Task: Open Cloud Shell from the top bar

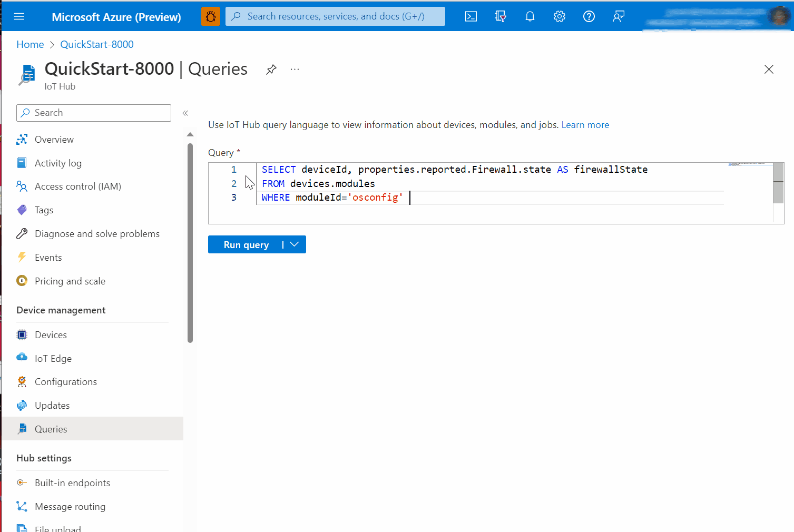Action: (x=471, y=16)
